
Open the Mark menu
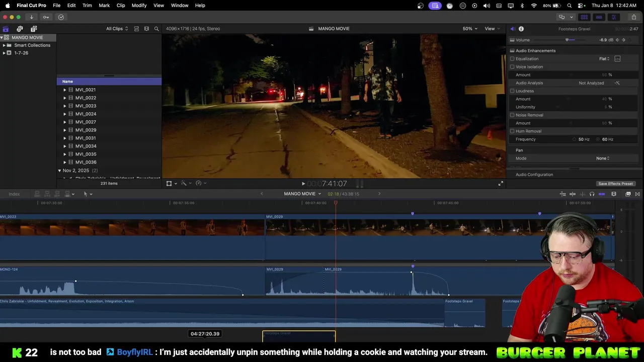[x=104, y=6]
